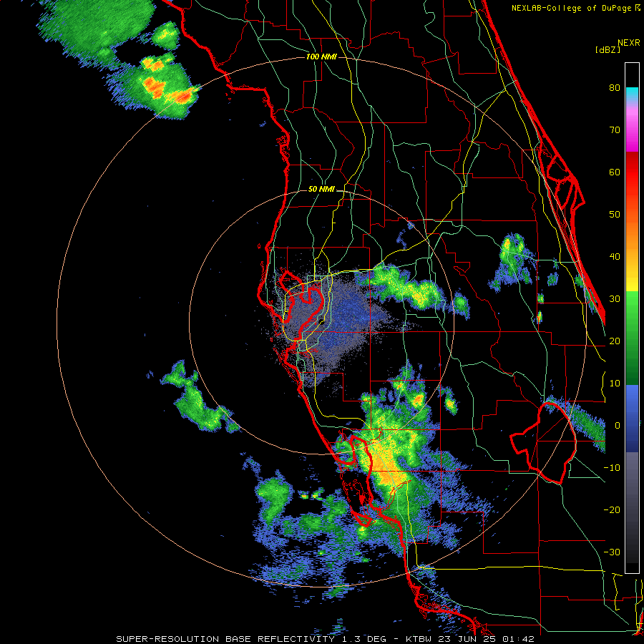Image resolution: width=644 pixels, height=644 pixels.
Task: Click the 50 value on the dBZ scale
Action: pos(615,215)
